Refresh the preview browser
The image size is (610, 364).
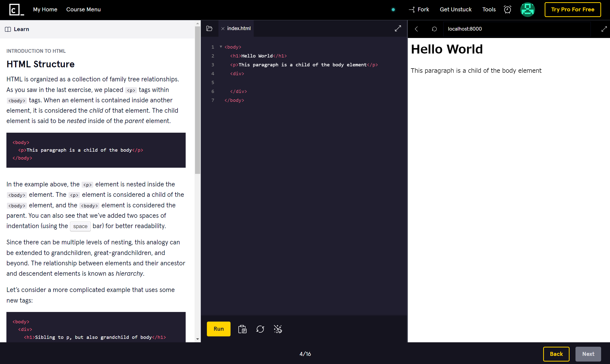434,29
